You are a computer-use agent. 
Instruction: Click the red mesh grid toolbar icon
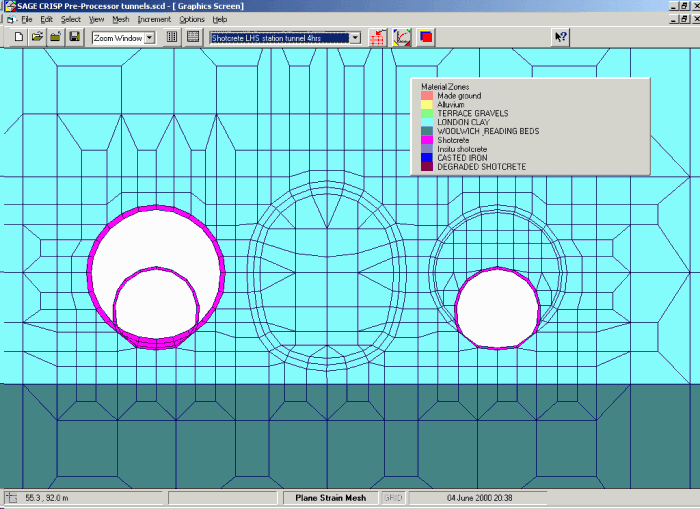(378, 38)
